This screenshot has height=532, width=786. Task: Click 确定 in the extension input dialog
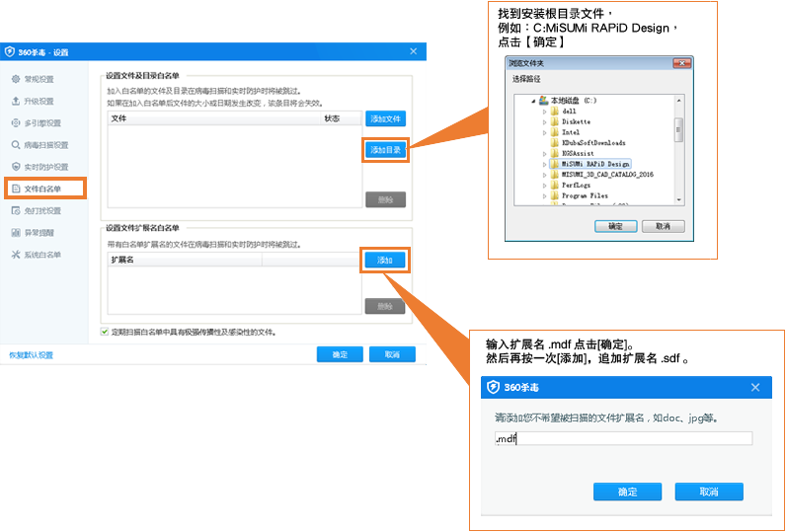[x=628, y=492]
